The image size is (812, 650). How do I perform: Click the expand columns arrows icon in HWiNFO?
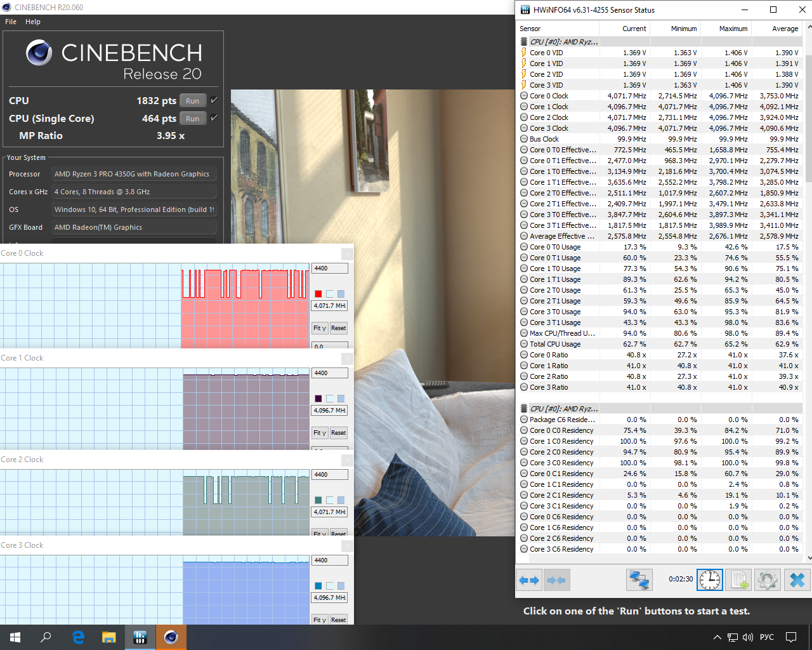click(529, 580)
